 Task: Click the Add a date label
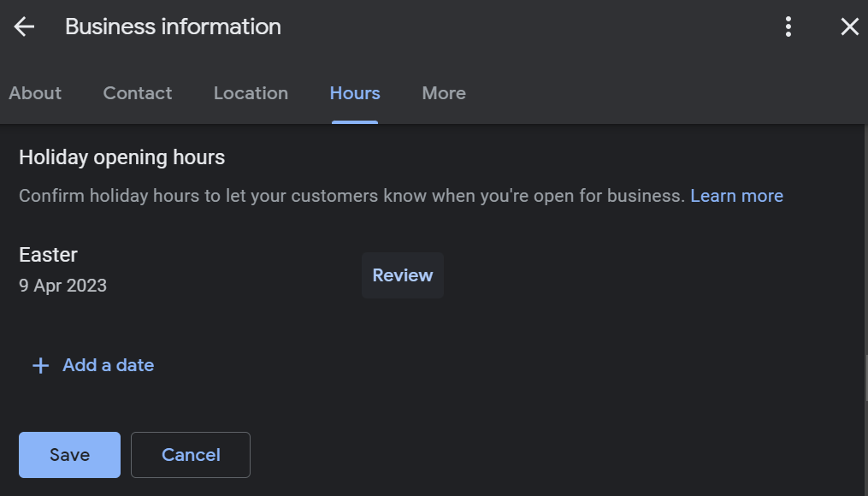(x=108, y=365)
